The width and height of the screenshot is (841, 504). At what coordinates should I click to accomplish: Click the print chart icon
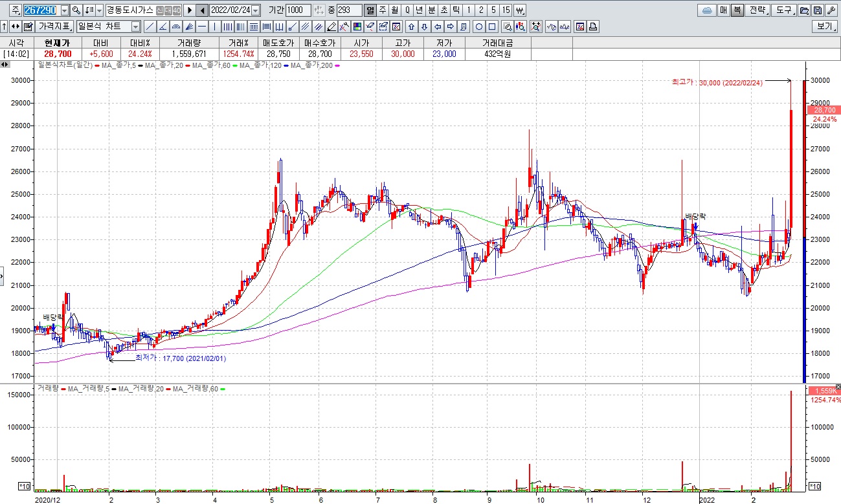pos(593,27)
